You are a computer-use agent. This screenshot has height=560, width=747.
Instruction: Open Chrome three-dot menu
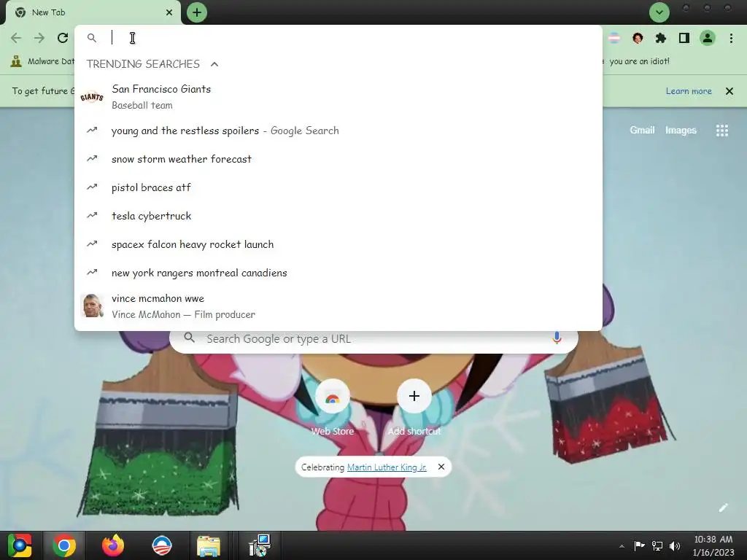coord(731,38)
